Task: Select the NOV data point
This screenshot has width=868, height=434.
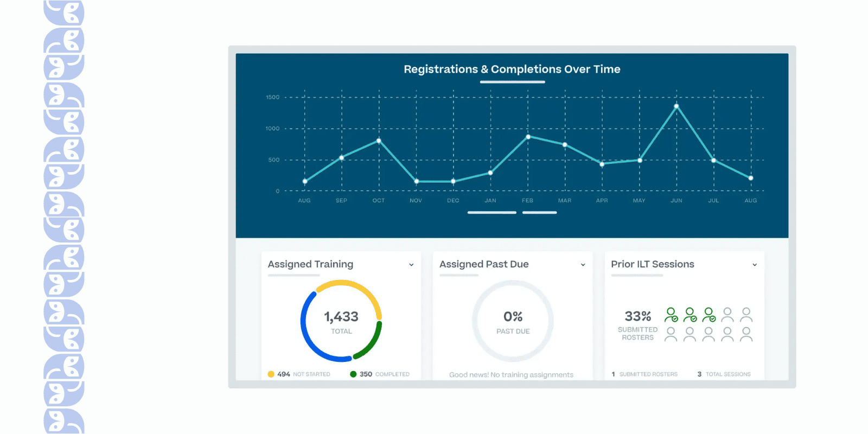Action: coord(417,181)
